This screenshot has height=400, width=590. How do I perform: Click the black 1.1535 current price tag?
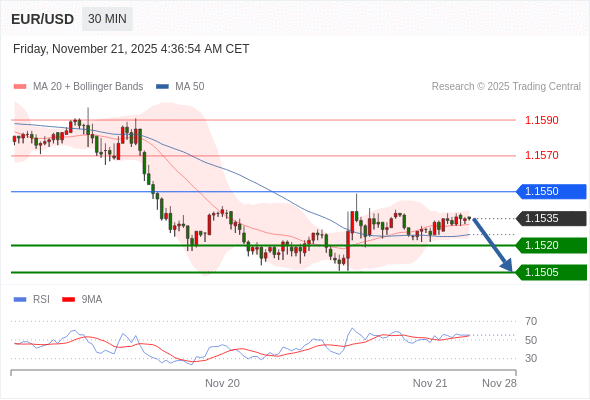point(551,219)
